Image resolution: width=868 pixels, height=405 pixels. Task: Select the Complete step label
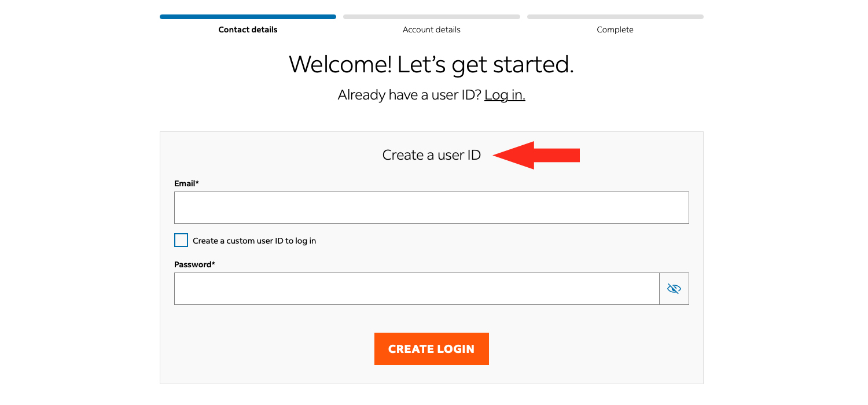coord(615,30)
